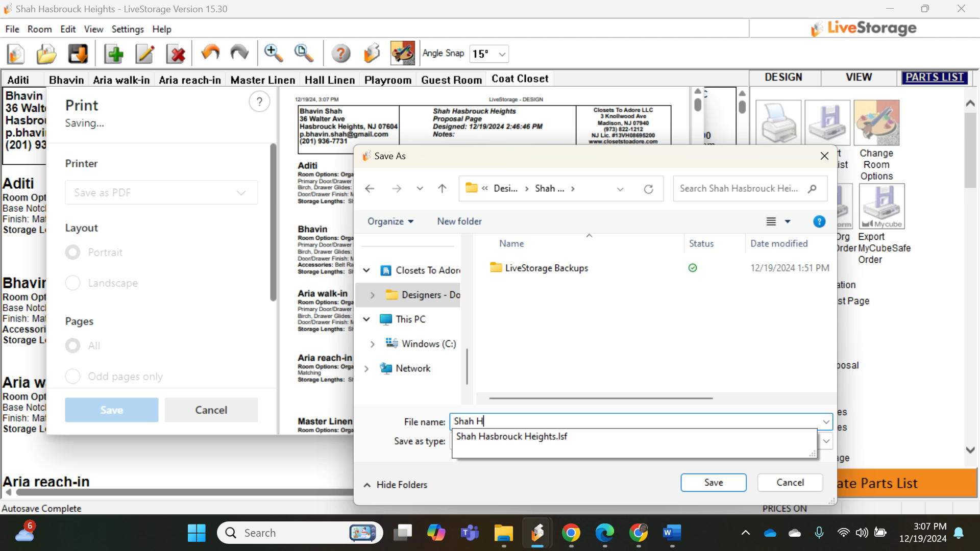Select the Shah Hasbrouck Heights.lsf suggestion
The height and width of the screenshot is (551, 980).
pyautogui.click(x=511, y=437)
